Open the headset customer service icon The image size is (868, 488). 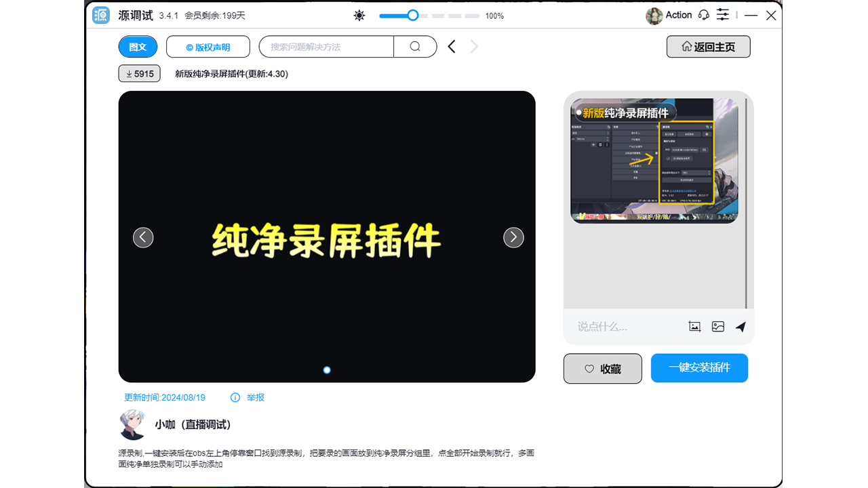point(703,15)
